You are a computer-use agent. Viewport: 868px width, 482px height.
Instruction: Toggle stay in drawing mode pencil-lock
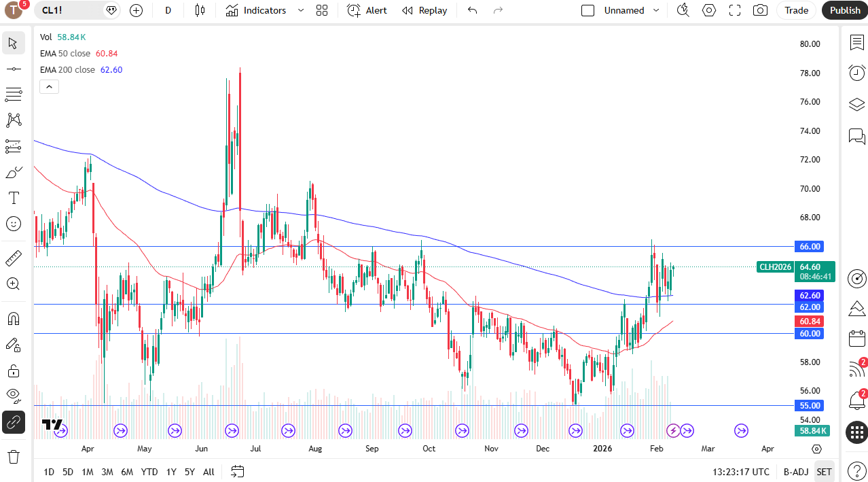(x=14, y=345)
